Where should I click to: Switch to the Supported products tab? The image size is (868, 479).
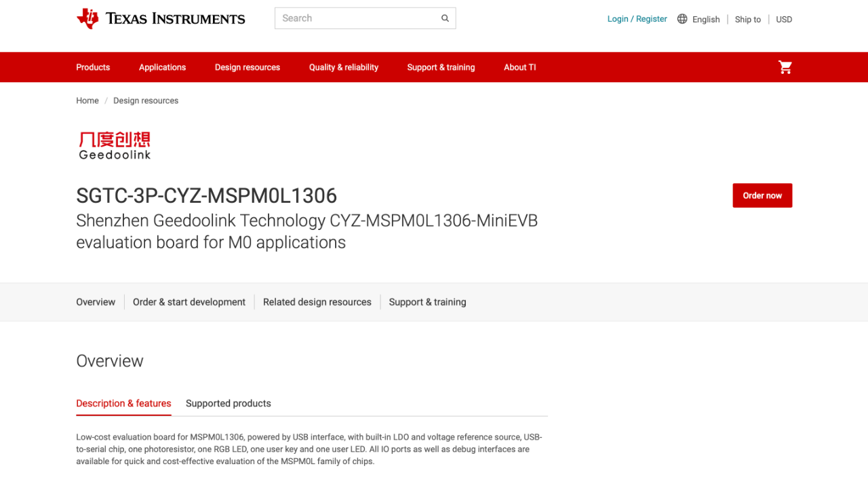[229, 403]
